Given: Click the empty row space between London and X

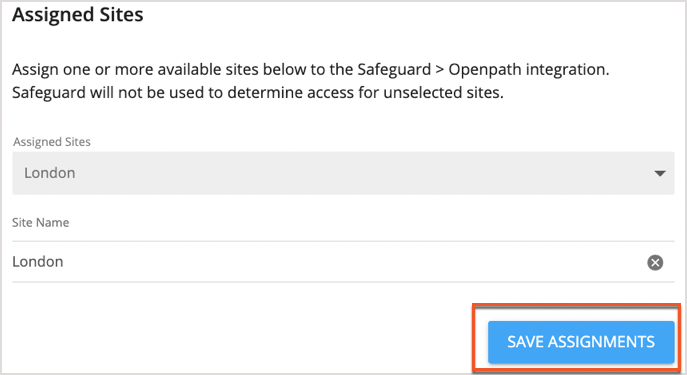Looking at the screenshot, I should [x=355, y=262].
